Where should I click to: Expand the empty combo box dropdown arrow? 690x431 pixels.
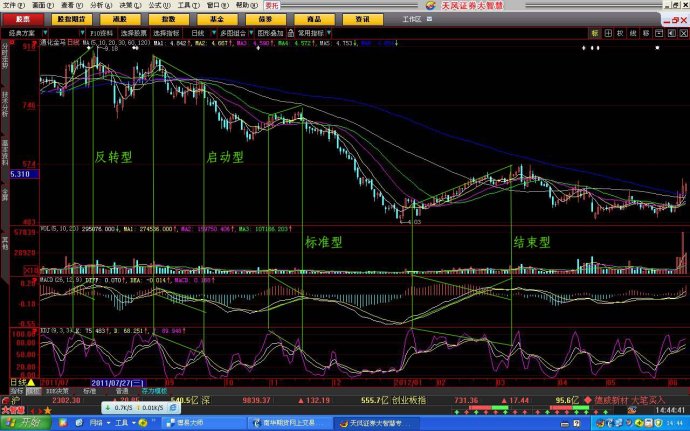click(82, 33)
